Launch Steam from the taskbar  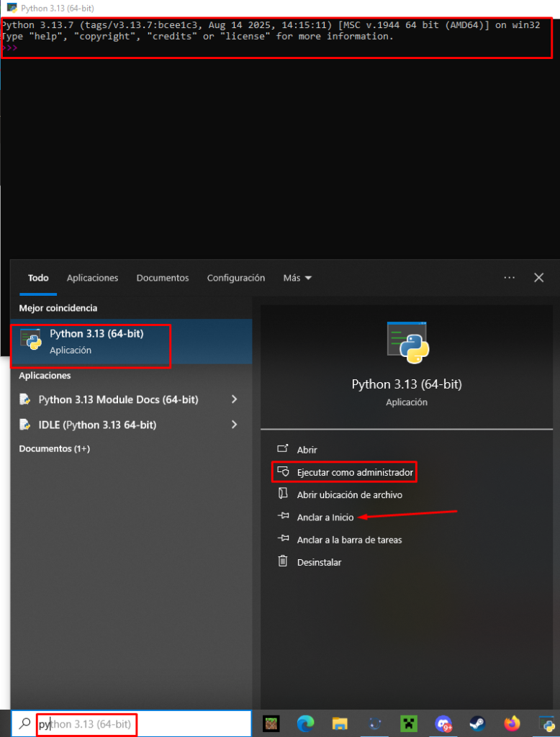pyautogui.click(x=477, y=723)
